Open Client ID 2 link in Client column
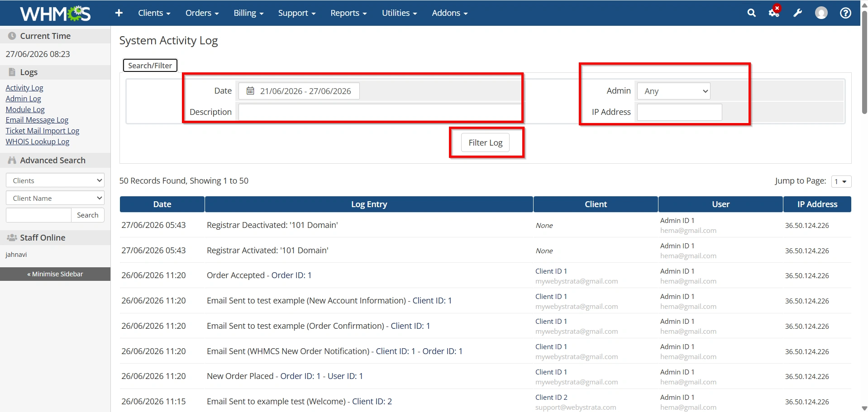The image size is (868, 412). click(551, 397)
